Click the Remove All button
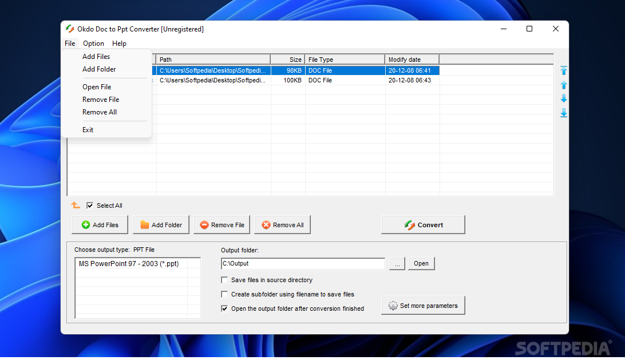The width and height of the screenshot is (625, 364). click(283, 225)
